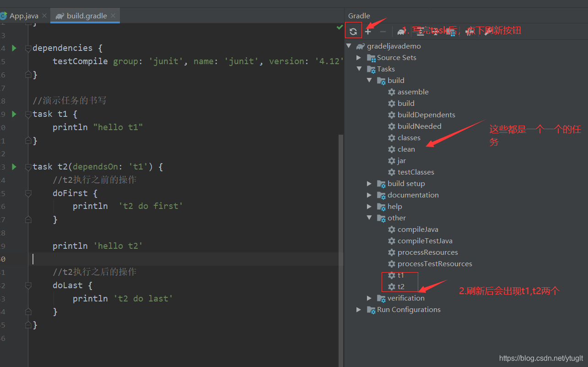Select the classes task
Viewport: 588px width, 367px height.
tap(409, 137)
